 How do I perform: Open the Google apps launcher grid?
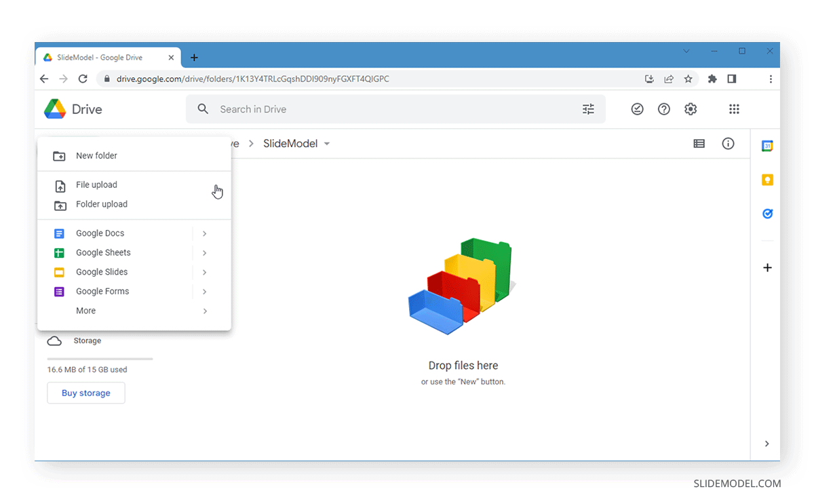(x=734, y=109)
